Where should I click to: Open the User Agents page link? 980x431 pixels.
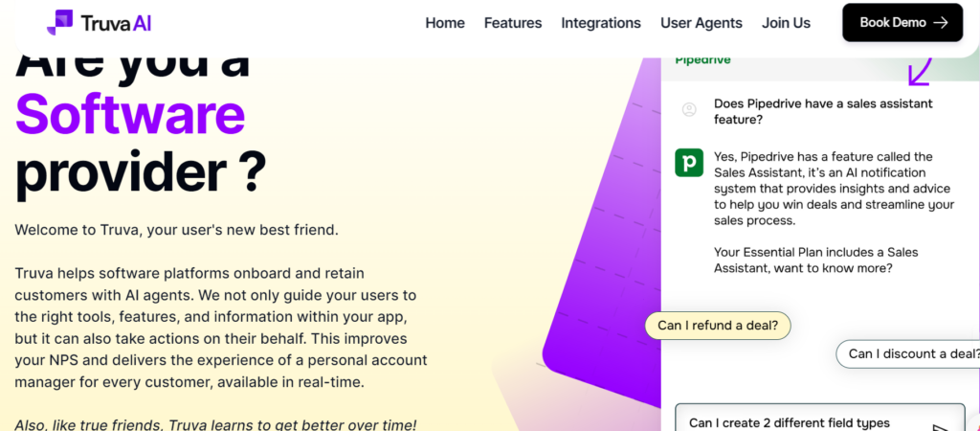coord(701,23)
